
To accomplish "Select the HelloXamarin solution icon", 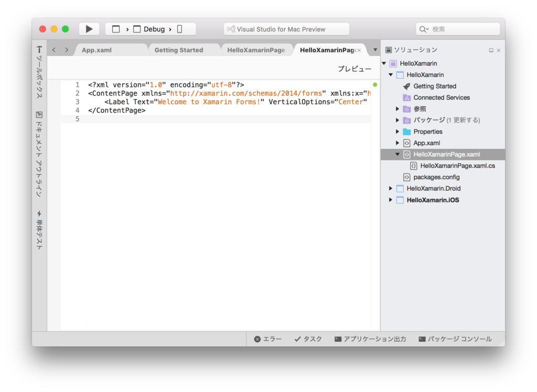I will (393, 63).
